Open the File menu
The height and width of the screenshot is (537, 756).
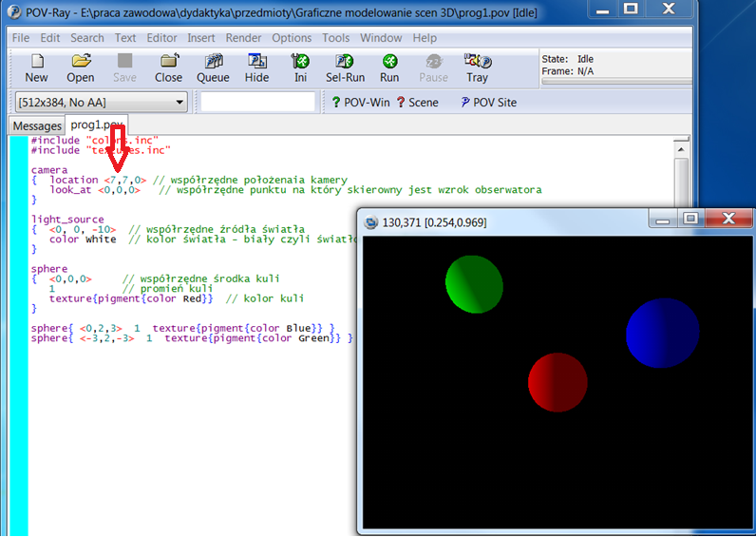tap(21, 38)
